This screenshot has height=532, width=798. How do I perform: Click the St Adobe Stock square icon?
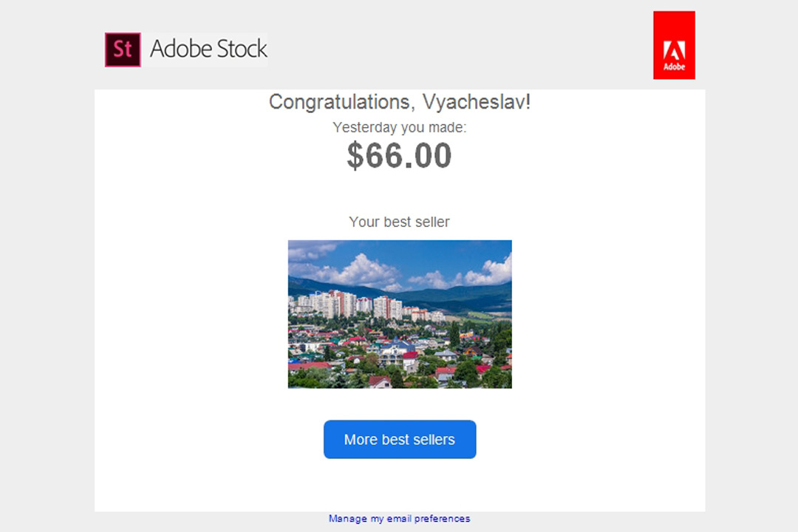[x=123, y=50]
